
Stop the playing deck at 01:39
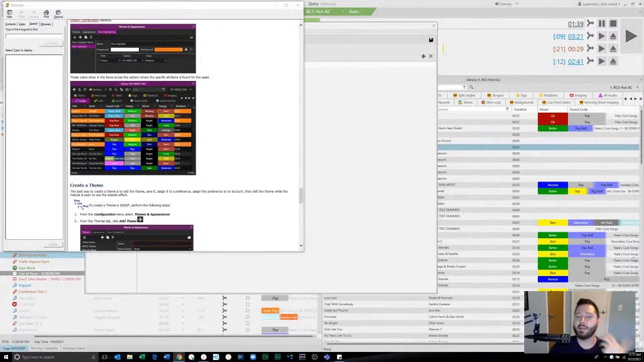[613, 24]
